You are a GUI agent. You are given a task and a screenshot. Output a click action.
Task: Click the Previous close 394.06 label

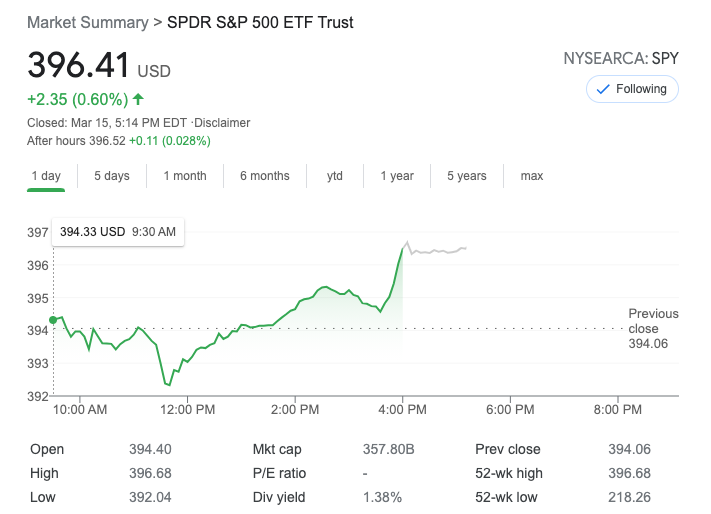click(x=653, y=328)
